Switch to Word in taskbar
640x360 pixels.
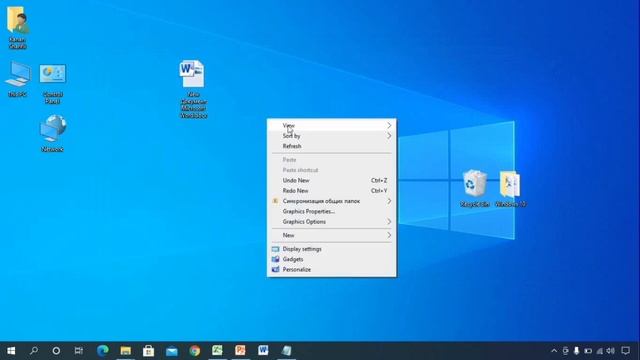(x=263, y=351)
